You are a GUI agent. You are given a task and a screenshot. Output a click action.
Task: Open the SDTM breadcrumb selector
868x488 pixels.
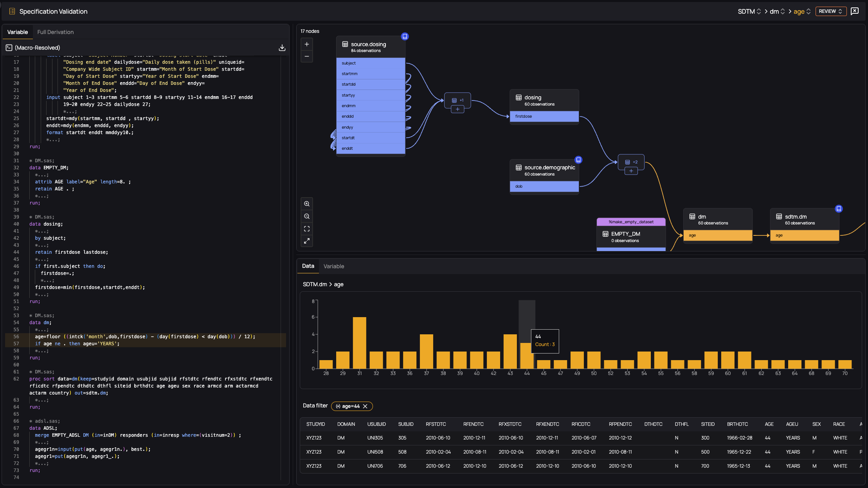749,11
